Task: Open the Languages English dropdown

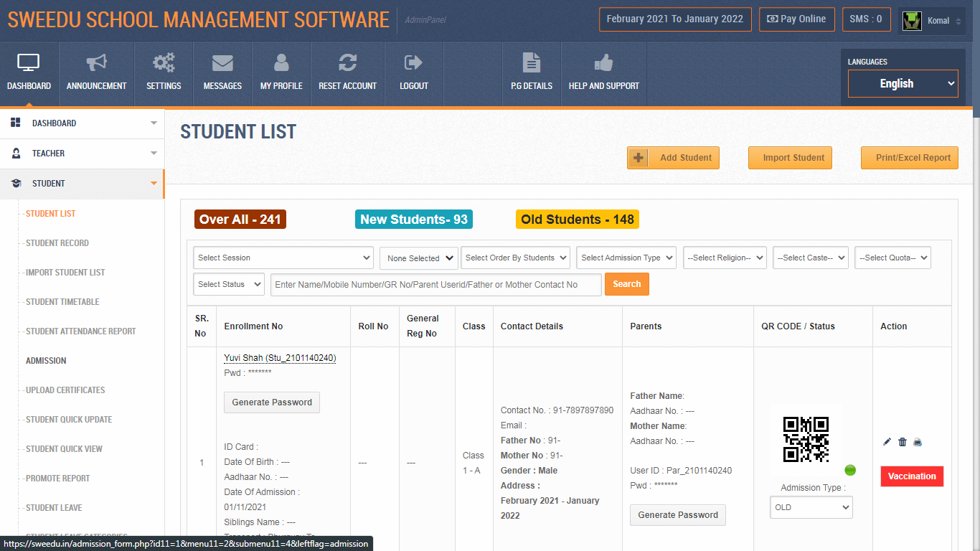Action: point(903,83)
